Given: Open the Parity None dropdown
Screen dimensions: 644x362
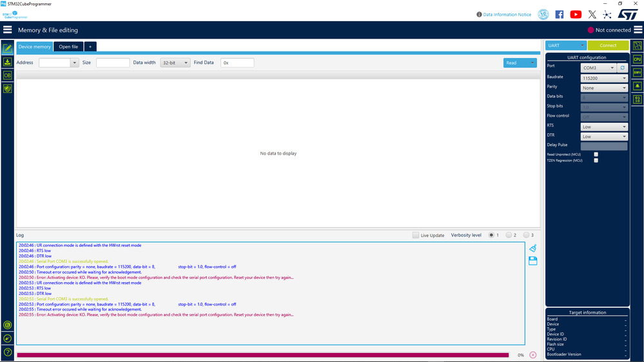Looking at the screenshot, I should [x=604, y=88].
